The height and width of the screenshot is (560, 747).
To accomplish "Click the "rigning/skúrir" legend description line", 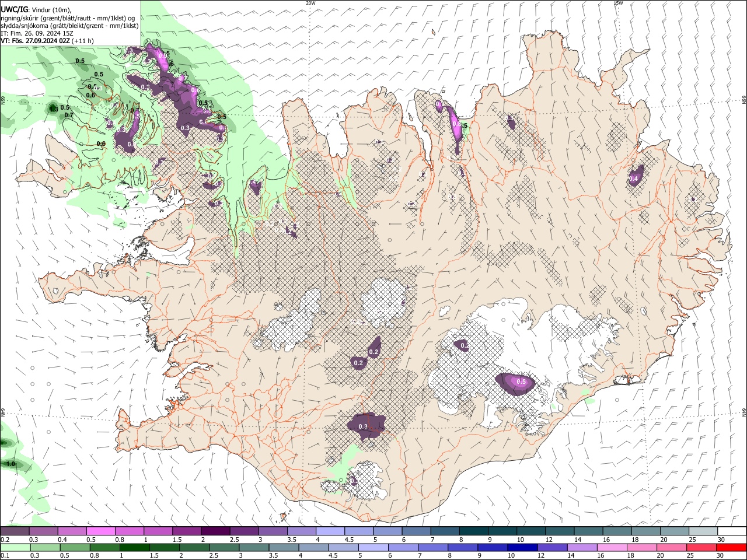I will pyautogui.click(x=68, y=17).
